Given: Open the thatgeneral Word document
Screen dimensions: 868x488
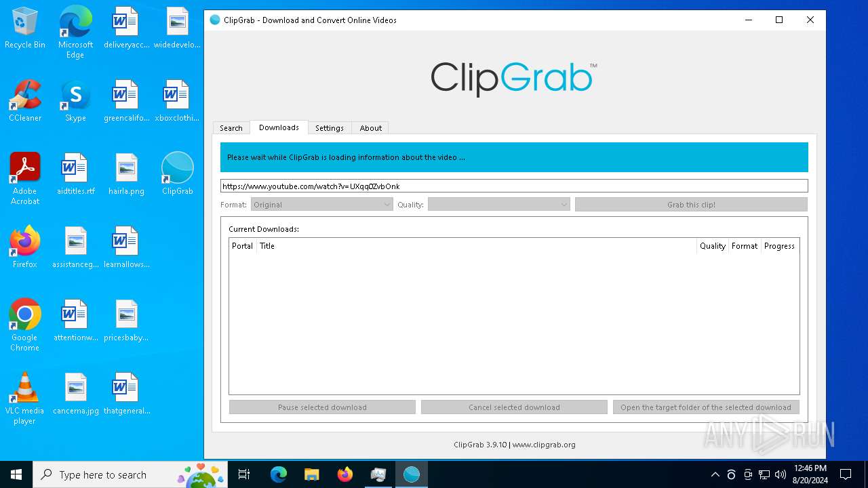Looking at the screenshot, I should point(126,394).
